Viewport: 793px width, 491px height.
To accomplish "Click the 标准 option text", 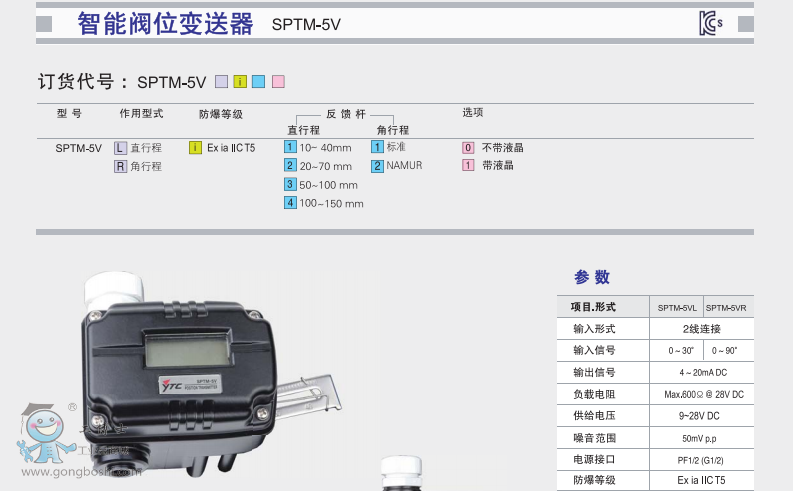I will tap(396, 147).
